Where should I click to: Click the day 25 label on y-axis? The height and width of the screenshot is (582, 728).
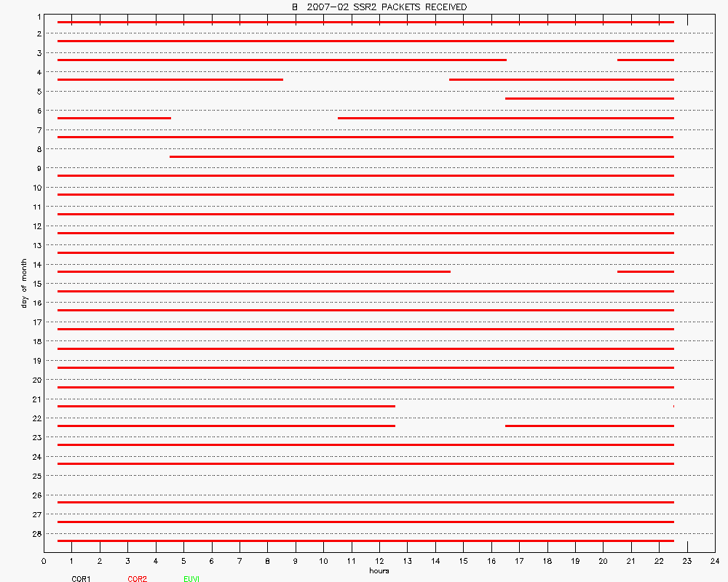click(36, 476)
